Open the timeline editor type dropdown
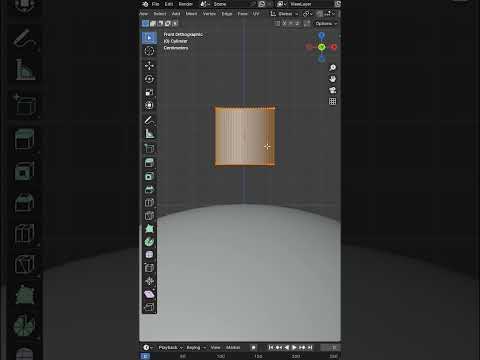The width and height of the screenshot is (480, 360). [x=148, y=347]
